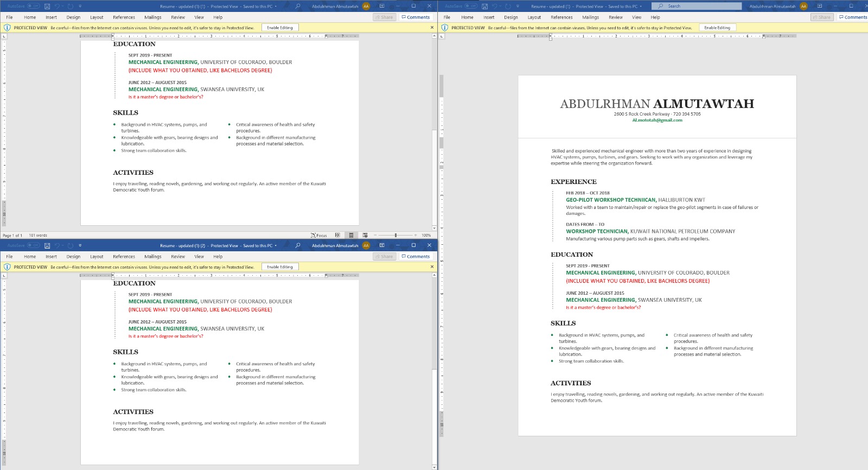Switch to Read Mode view in the status bar
The height and width of the screenshot is (470, 868).
[x=337, y=235]
